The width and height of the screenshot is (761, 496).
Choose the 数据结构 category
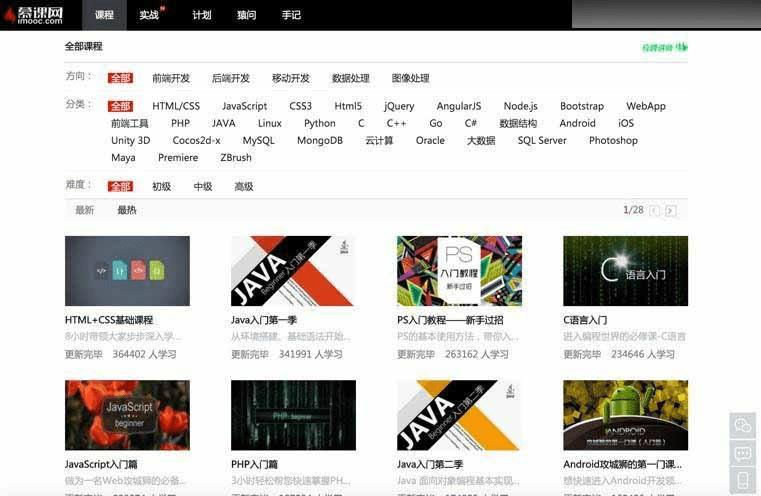(x=518, y=123)
